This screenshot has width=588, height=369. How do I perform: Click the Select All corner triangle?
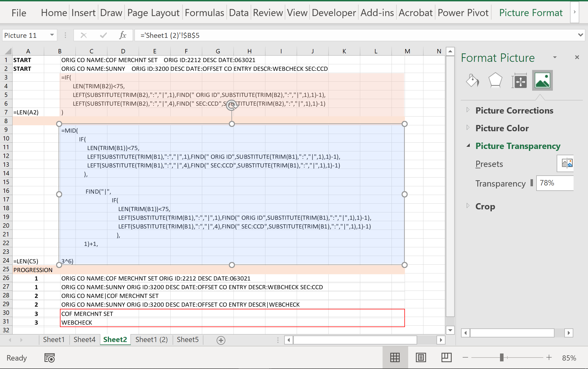pyautogui.click(x=8, y=51)
